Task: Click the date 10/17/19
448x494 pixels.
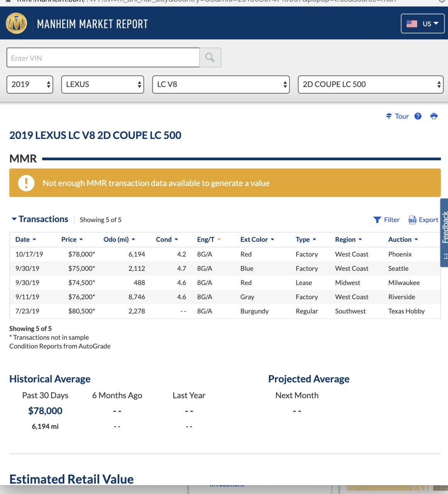Action: tap(29, 254)
